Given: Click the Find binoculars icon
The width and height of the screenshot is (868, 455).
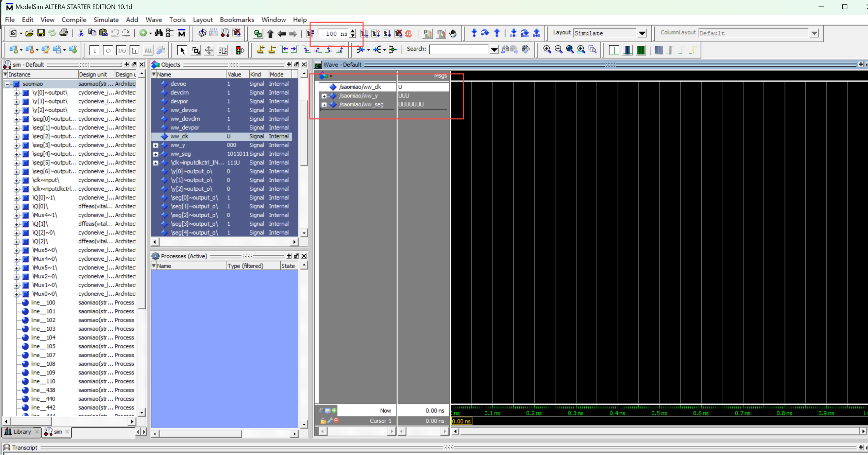Looking at the screenshot, I should [159, 33].
